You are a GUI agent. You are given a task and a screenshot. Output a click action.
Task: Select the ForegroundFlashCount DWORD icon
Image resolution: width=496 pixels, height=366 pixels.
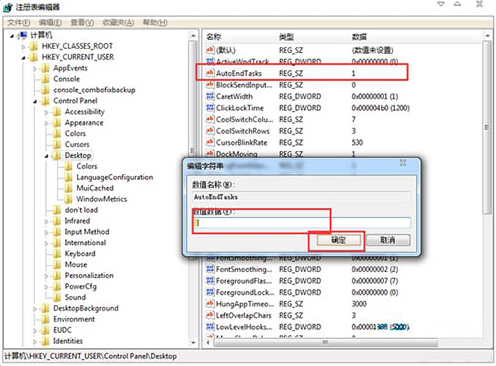click(210, 281)
